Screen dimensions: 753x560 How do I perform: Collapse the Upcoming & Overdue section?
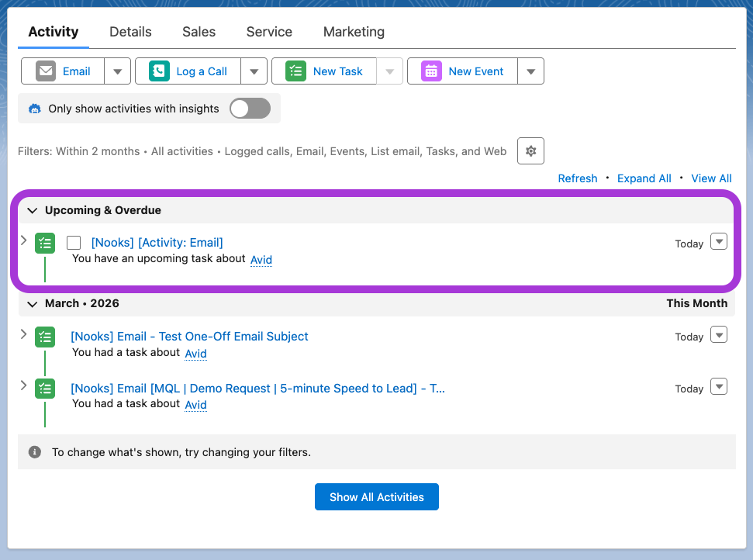coord(32,210)
